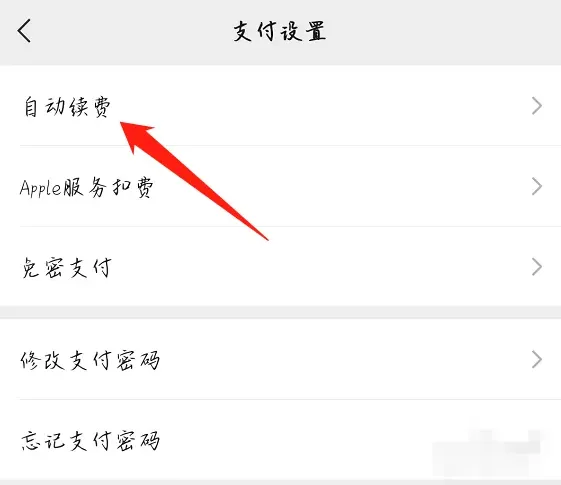Click the chevron icon beside 修改支付密码

coord(537,359)
